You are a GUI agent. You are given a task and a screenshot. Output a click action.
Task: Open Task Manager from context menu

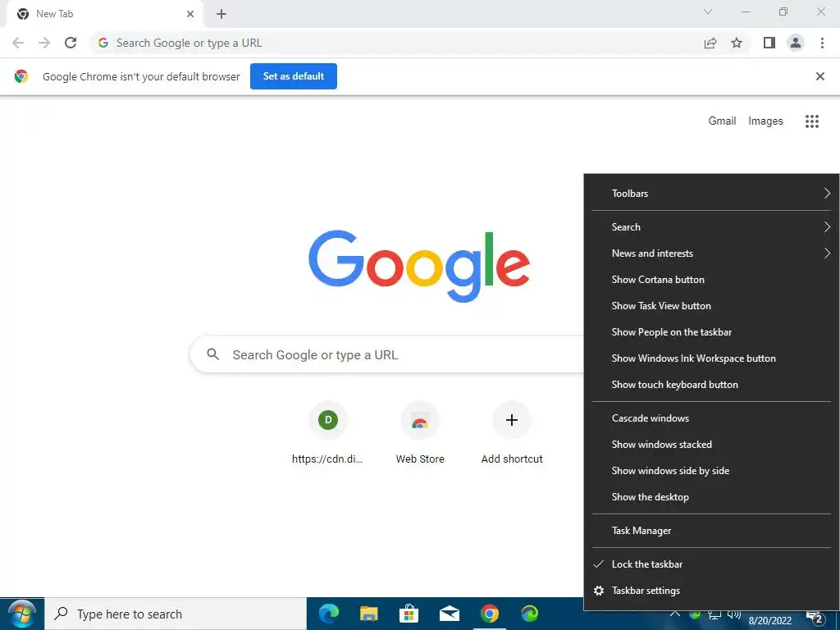(711, 531)
